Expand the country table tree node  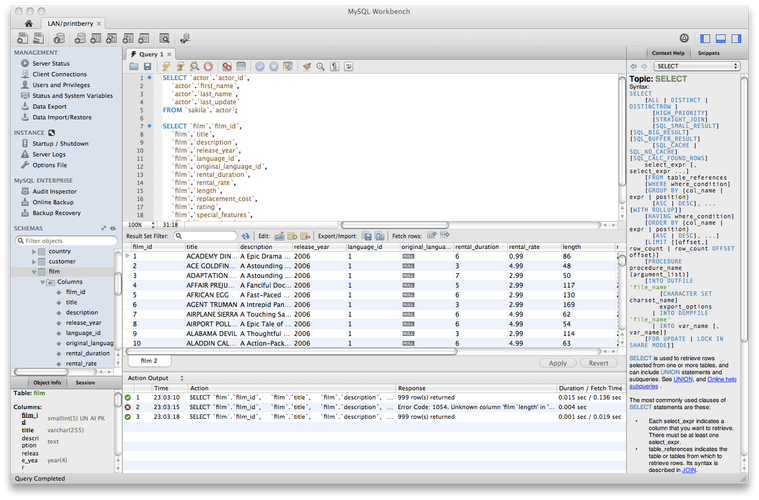point(34,252)
